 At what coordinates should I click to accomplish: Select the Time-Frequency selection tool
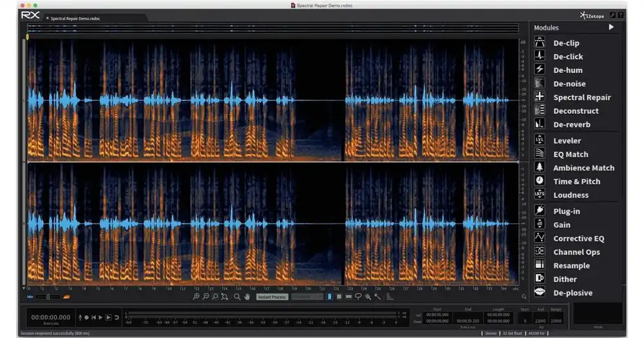[x=339, y=297]
